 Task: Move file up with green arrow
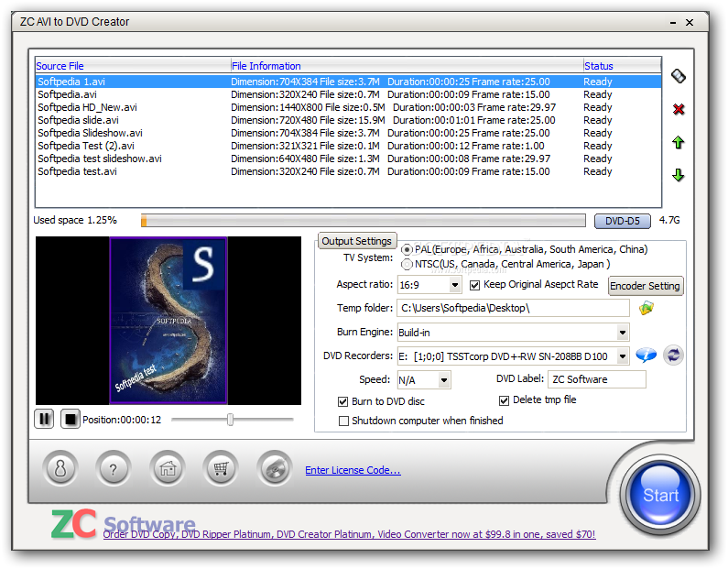679,142
